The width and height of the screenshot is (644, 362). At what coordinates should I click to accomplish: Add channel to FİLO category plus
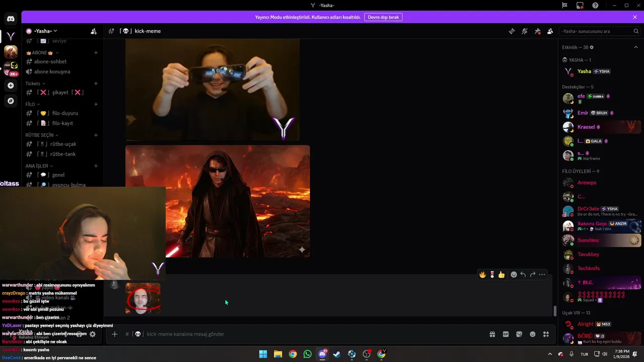[x=96, y=105]
